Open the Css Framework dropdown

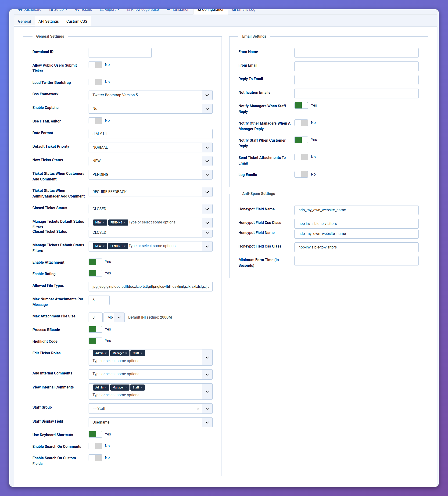150,95
